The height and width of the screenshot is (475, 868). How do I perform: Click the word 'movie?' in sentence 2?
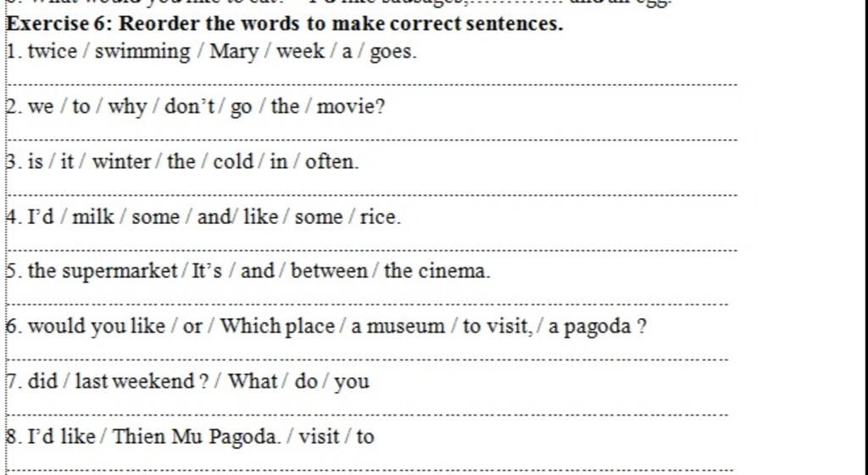[x=350, y=106]
